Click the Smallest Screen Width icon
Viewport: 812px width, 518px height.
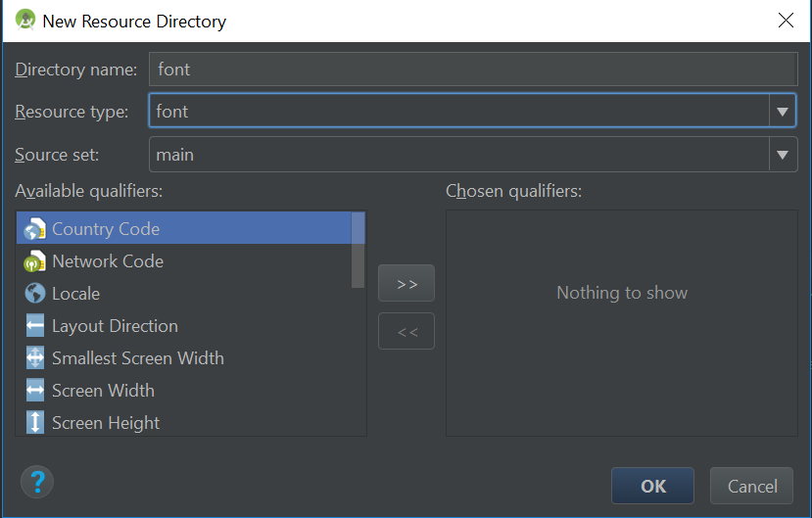click(x=35, y=358)
